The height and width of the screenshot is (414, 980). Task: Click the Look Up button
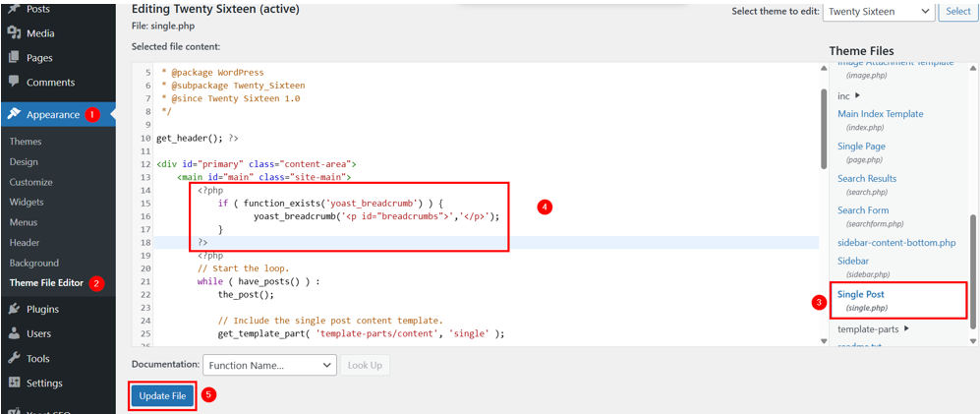click(365, 365)
